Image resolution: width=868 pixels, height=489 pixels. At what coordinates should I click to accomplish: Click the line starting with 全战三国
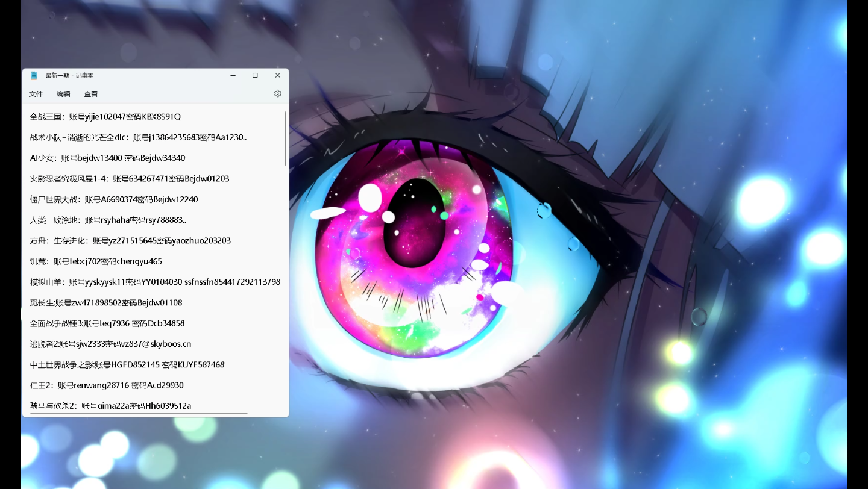tap(105, 117)
